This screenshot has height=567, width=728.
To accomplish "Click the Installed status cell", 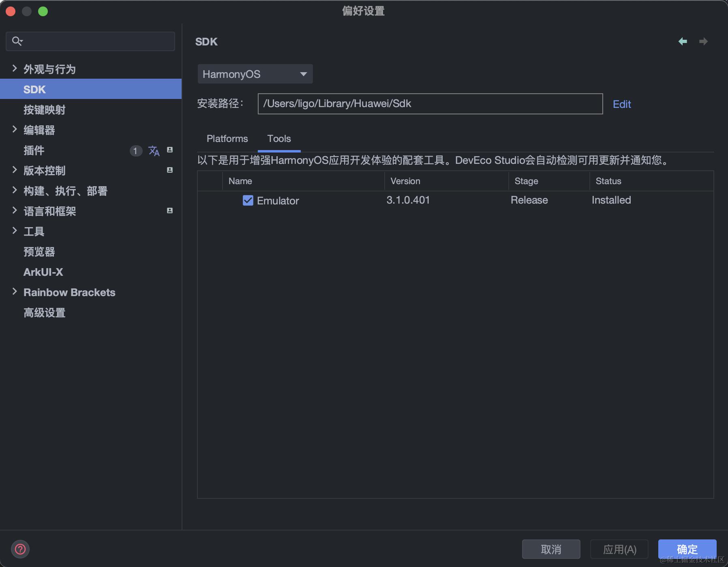I will click(x=611, y=200).
